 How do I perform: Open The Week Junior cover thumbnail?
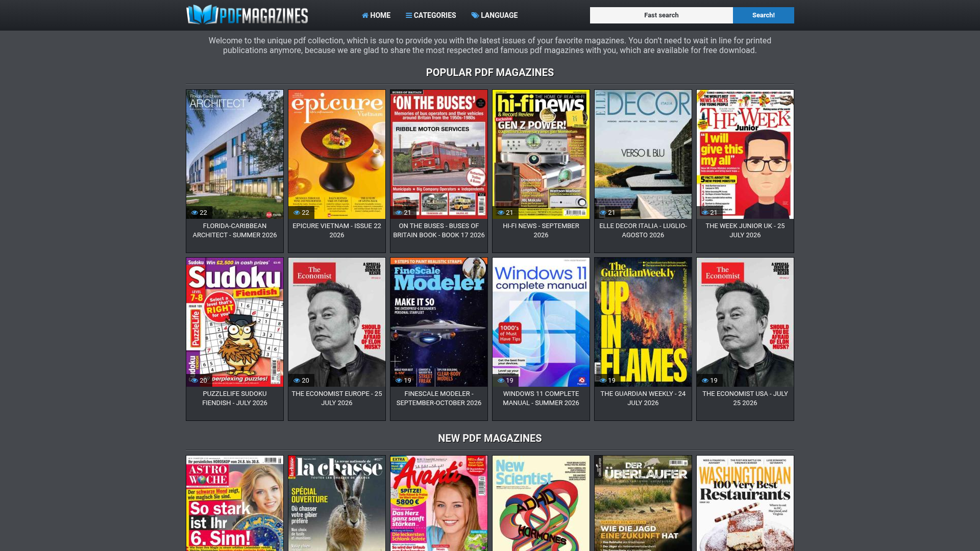745,155
